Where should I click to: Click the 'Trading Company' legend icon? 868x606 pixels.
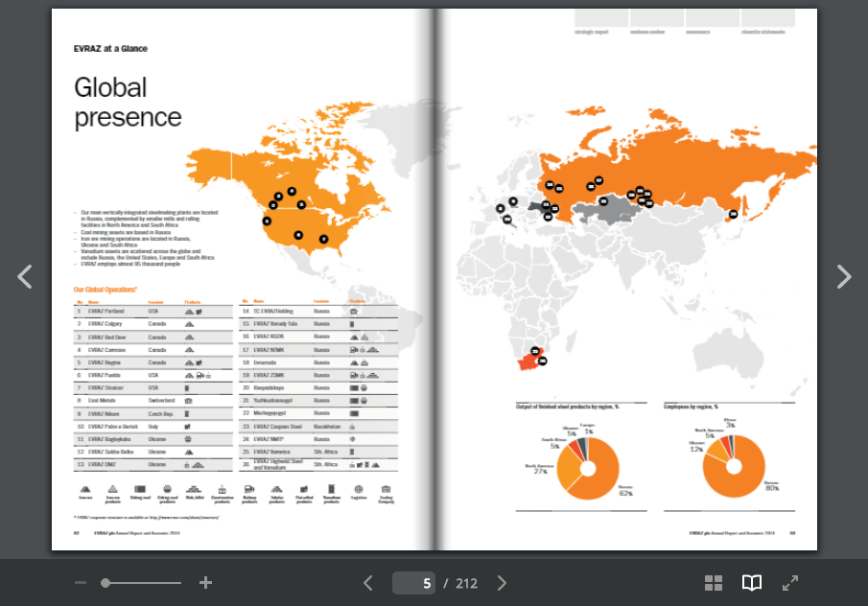386,489
